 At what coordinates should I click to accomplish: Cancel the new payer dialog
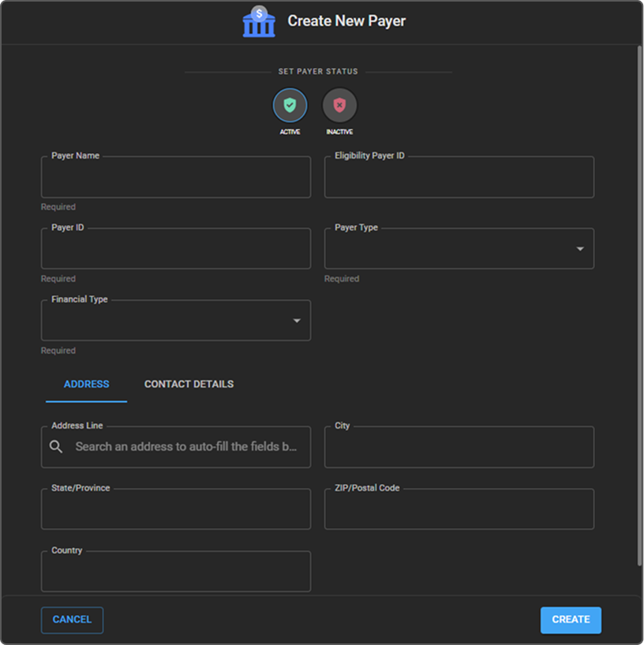(x=72, y=620)
